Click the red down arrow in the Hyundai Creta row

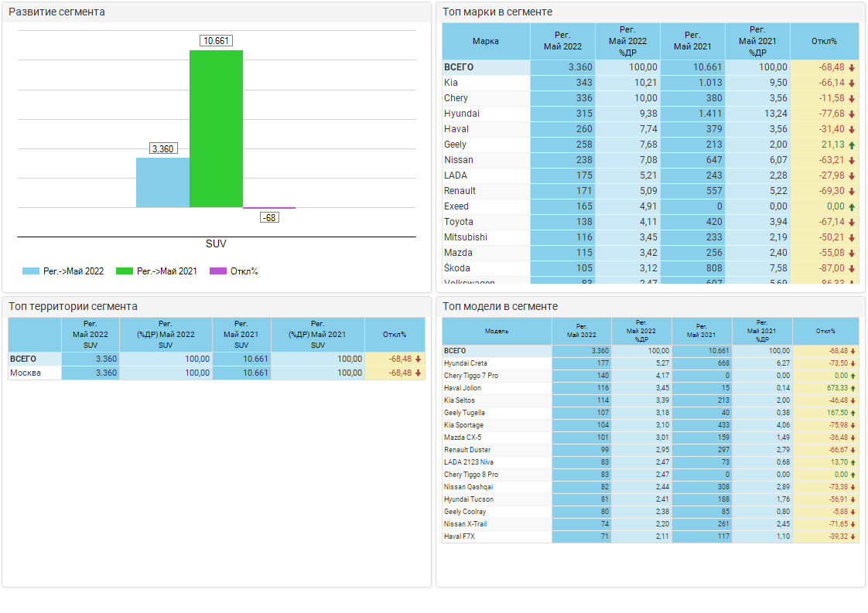coord(853,363)
